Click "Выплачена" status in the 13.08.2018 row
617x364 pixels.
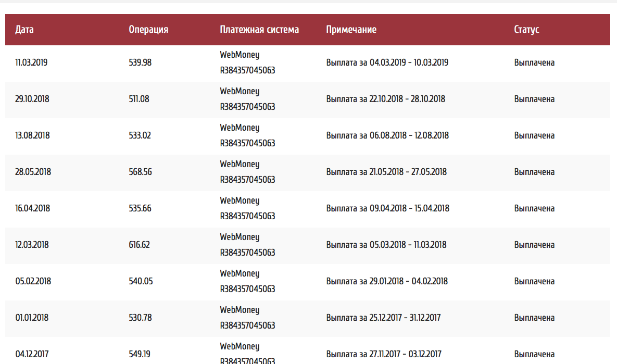[x=534, y=135]
